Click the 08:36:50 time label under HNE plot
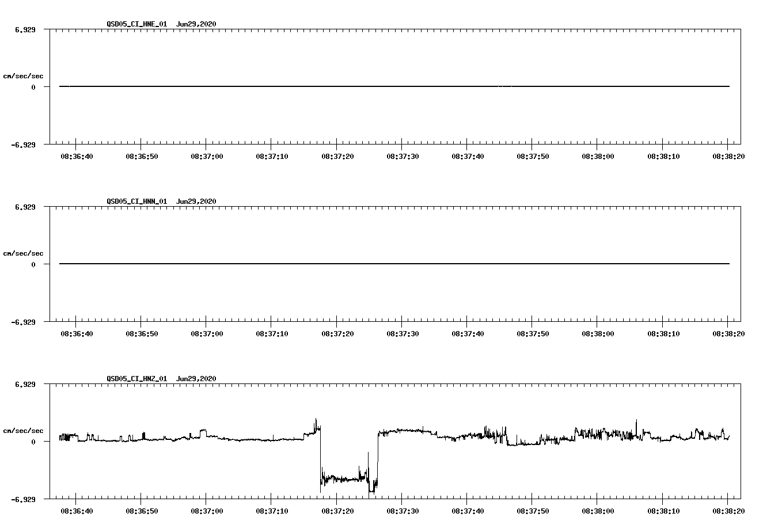 (142, 157)
